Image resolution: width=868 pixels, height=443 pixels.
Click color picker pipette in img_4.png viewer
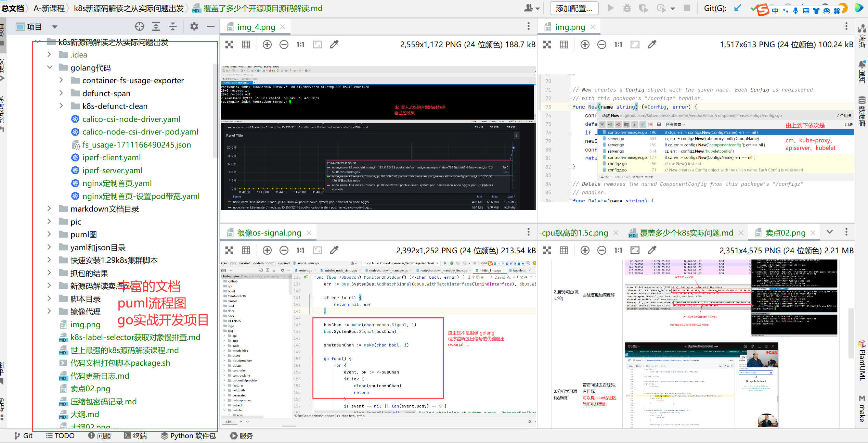(334, 45)
